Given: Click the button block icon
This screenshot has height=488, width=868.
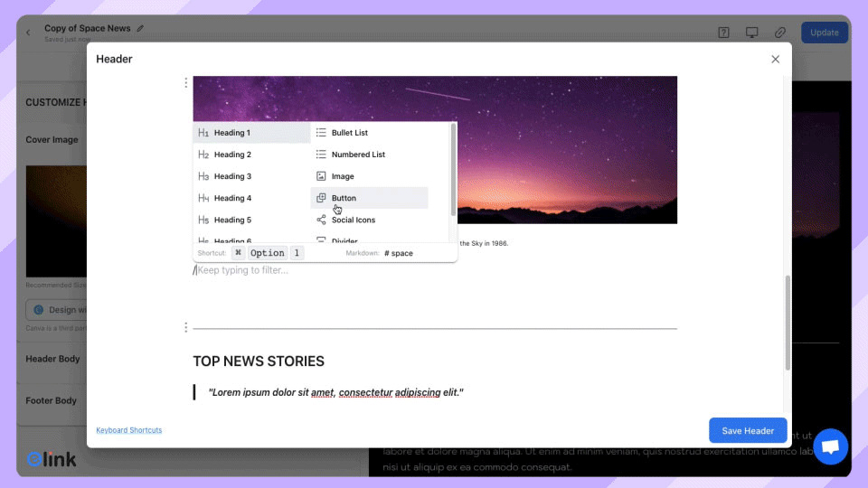Looking at the screenshot, I should click(321, 198).
